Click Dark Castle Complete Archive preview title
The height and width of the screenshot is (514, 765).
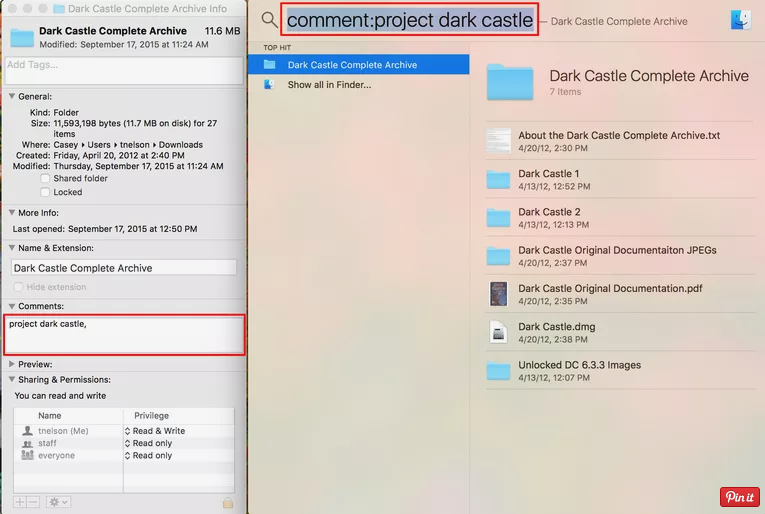(649, 76)
